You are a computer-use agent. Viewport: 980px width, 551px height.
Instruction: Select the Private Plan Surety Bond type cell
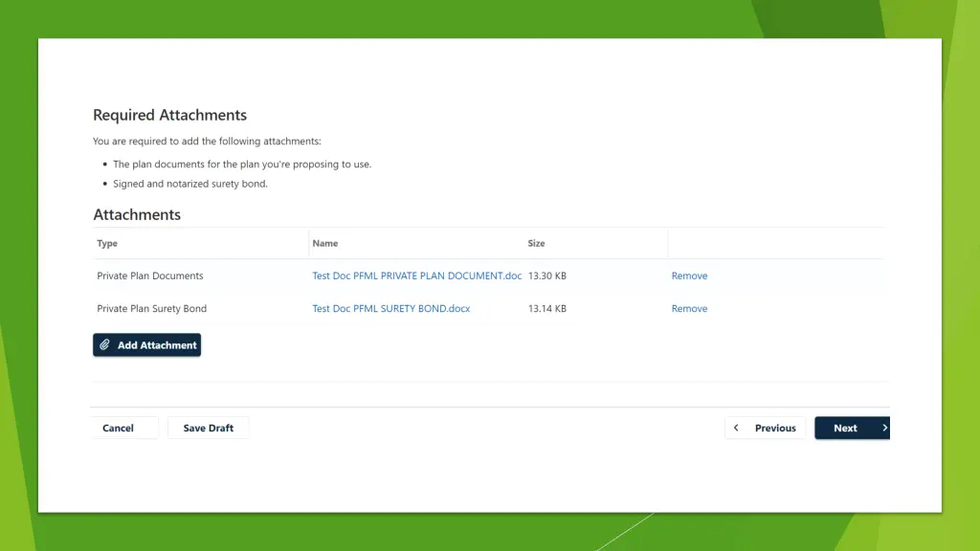click(151, 309)
